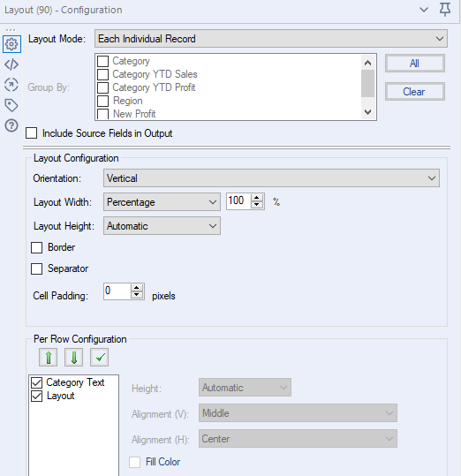Increase Cell Padding with up stepper
Screen dimensions: 461x476
coord(137,288)
